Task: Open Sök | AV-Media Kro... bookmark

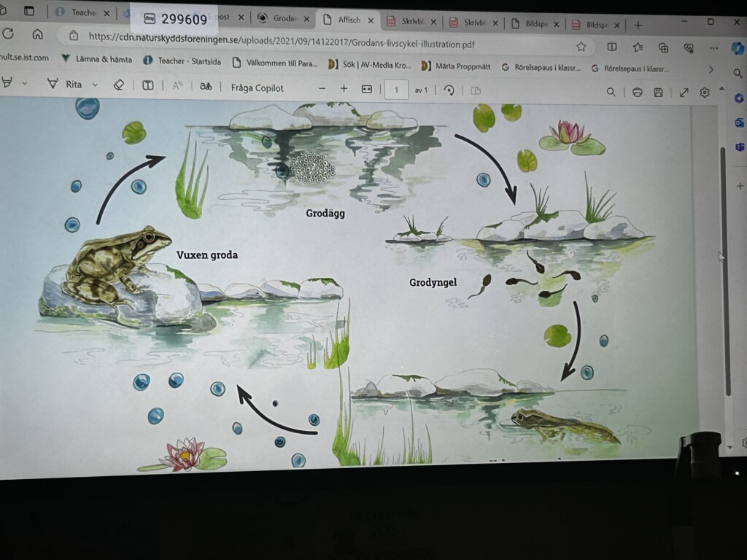Action: [370, 65]
